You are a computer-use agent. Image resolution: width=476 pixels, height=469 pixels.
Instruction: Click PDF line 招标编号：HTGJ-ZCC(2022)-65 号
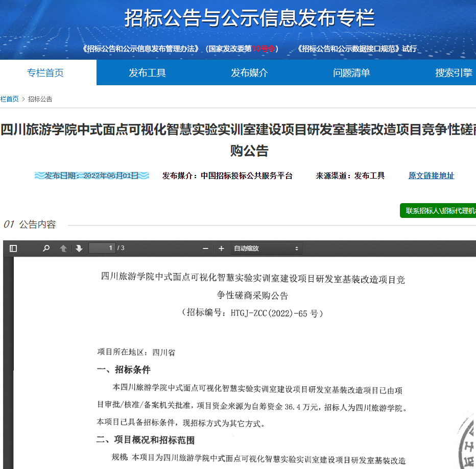252,313
